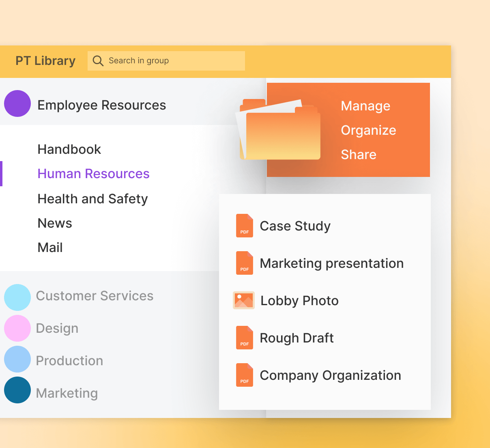The height and width of the screenshot is (448, 490).
Task: Open the Handbook section
Action: pos(69,149)
